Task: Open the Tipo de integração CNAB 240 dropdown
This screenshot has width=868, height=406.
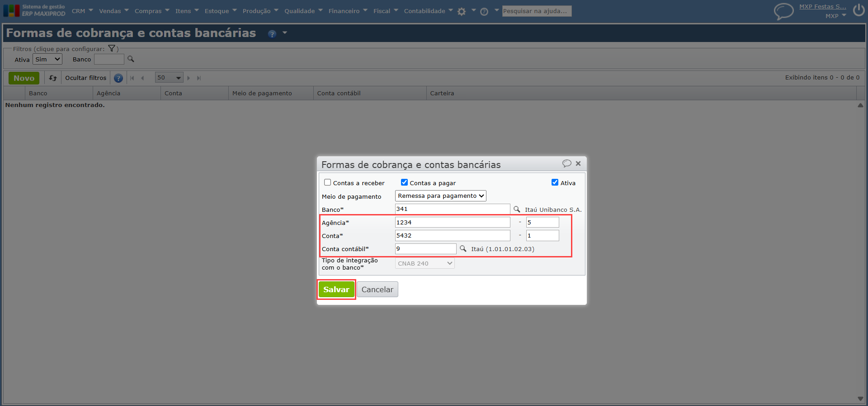Action: [x=425, y=263]
